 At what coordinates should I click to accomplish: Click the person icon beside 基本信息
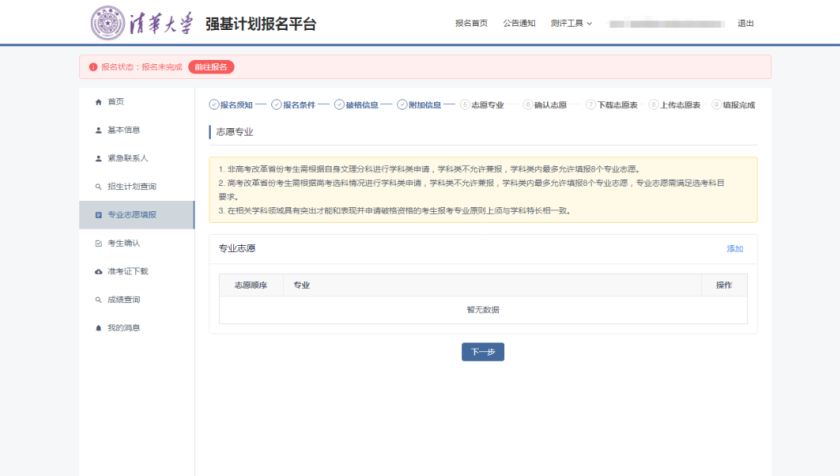click(99, 130)
